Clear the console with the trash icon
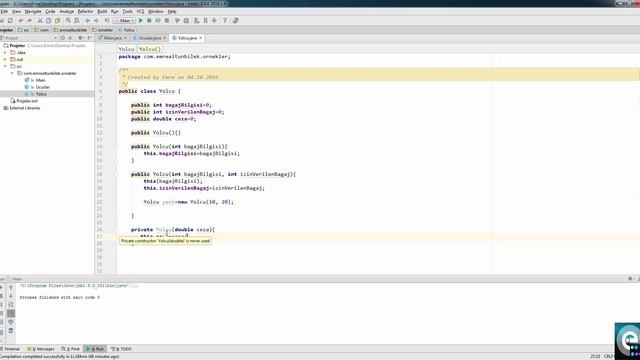 click(11, 331)
